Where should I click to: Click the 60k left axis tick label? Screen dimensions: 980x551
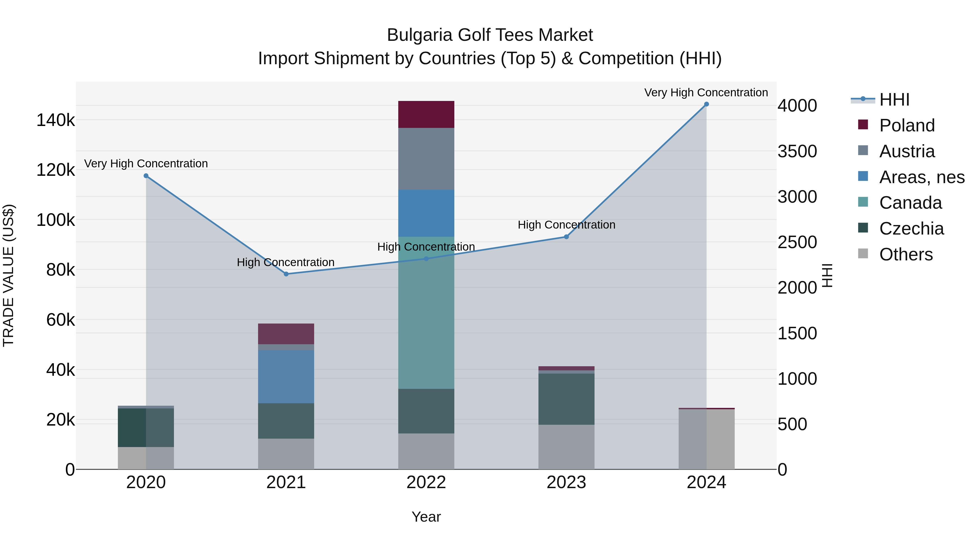60,320
